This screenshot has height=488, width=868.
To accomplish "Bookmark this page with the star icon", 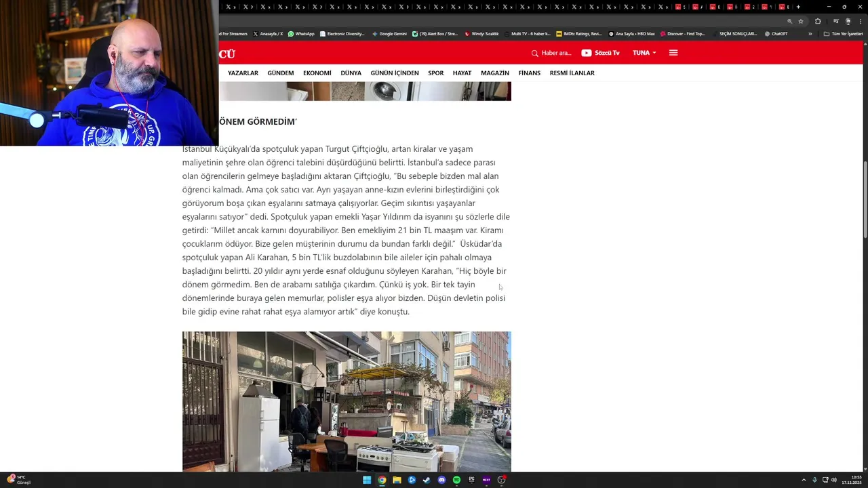I will [x=801, y=21].
